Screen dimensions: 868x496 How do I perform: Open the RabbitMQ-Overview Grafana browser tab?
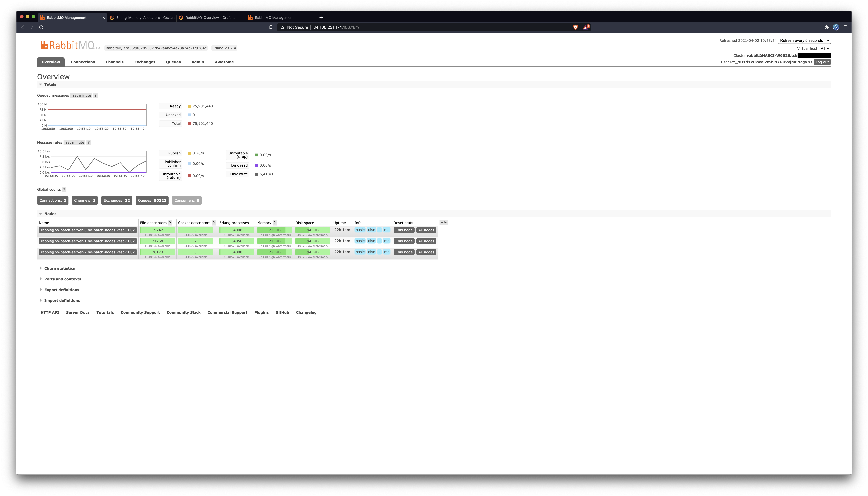(x=210, y=18)
